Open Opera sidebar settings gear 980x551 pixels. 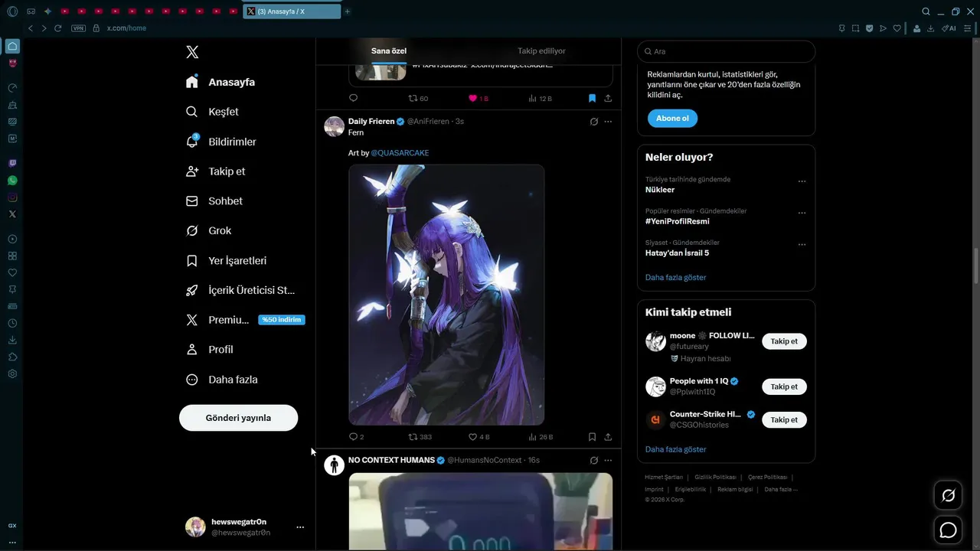pos(12,373)
